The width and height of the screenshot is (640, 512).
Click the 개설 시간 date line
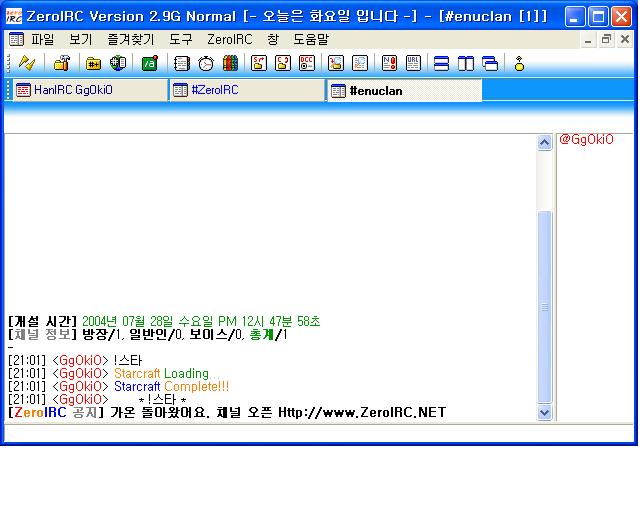tap(164, 321)
